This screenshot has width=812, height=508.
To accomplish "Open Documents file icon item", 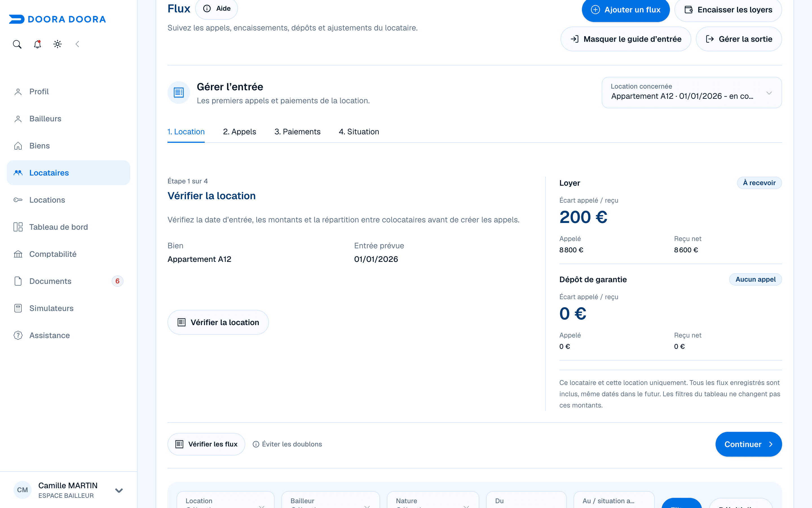I will click(69, 281).
